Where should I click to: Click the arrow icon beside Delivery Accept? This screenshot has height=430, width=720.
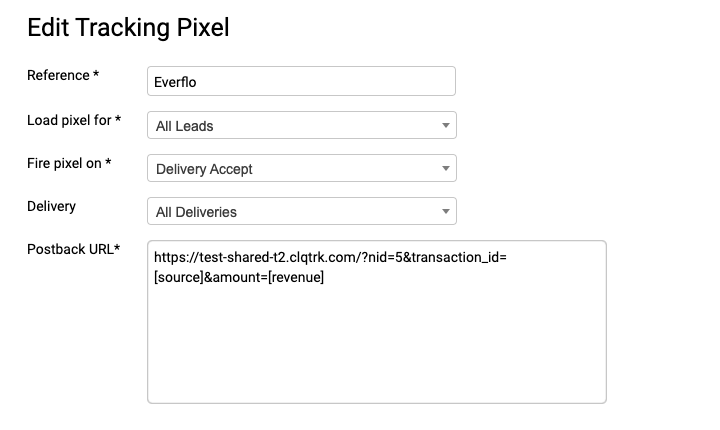(445, 169)
